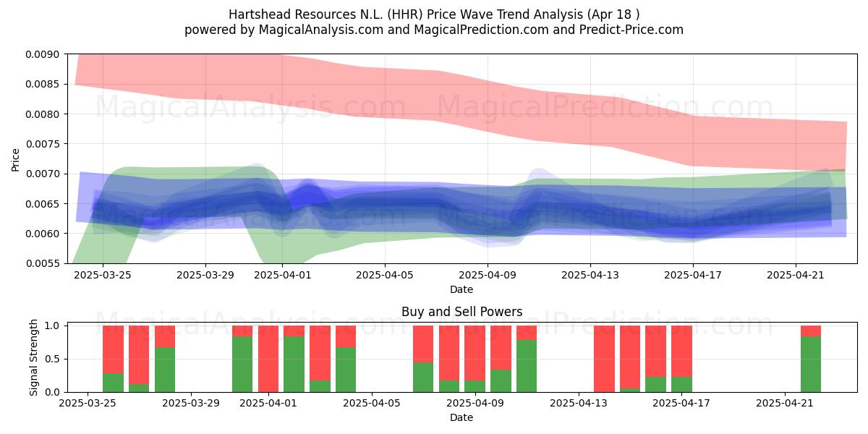The width and height of the screenshot is (868, 434).
Task: Click the 'Price' y-axis label
Action: tap(16, 159)
